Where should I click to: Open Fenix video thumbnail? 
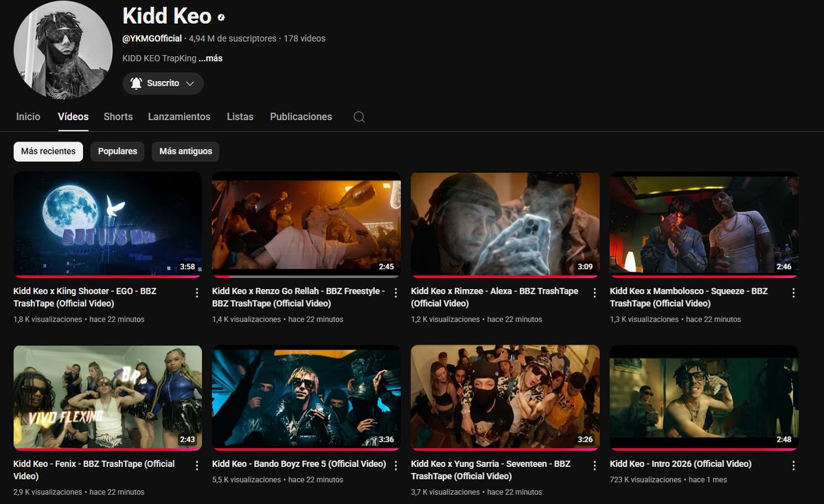pyautogui.click(x=108, y=397)
